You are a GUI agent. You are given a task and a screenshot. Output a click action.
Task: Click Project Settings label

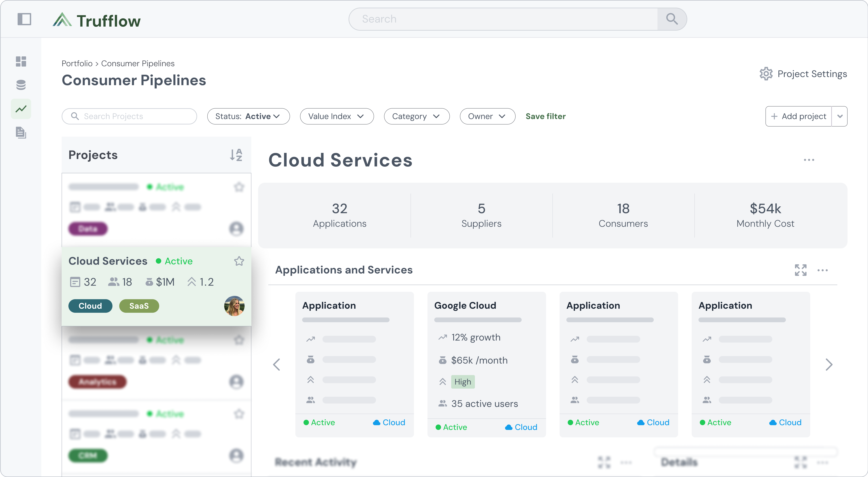click(x=812, y=74)
